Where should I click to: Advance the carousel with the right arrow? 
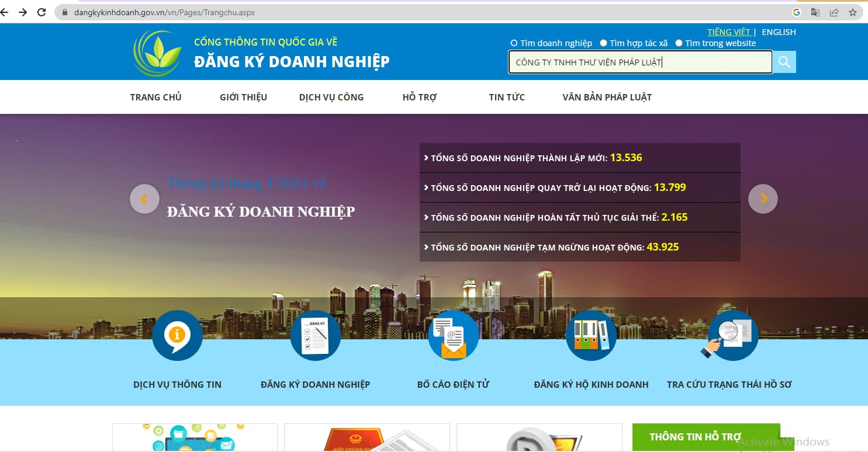[763, 199]
